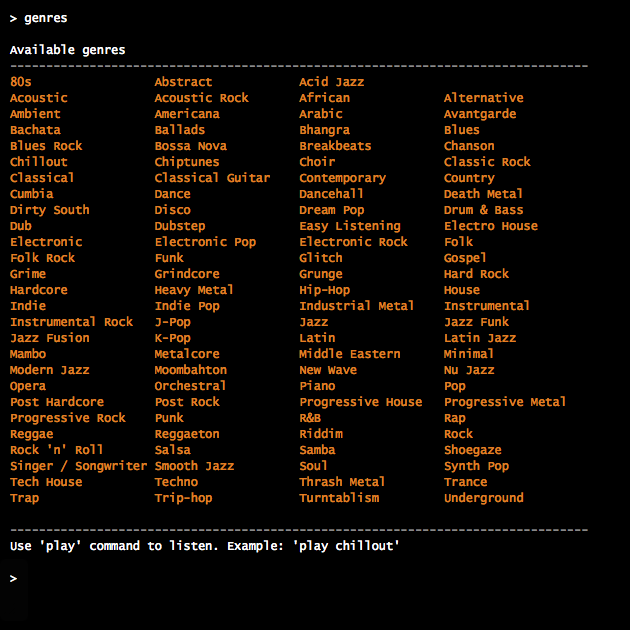Viewport: 630px width, 630px height.
Task: Click 'Middle Eastern' genre entry
Action: (350, 354)
